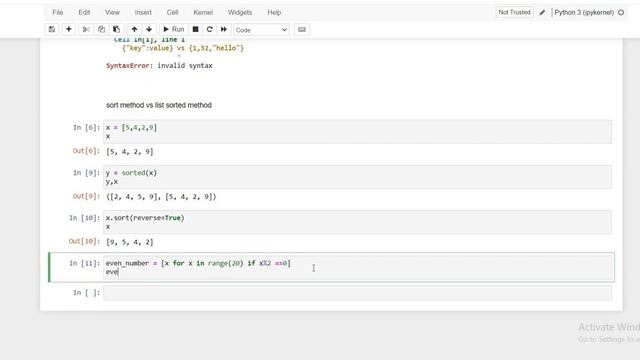The height and width of the screenshot is (360, 640).
Task: Click the {"key":value} vs {1,32,"hello"} traceback line
Action: [183, 48]
